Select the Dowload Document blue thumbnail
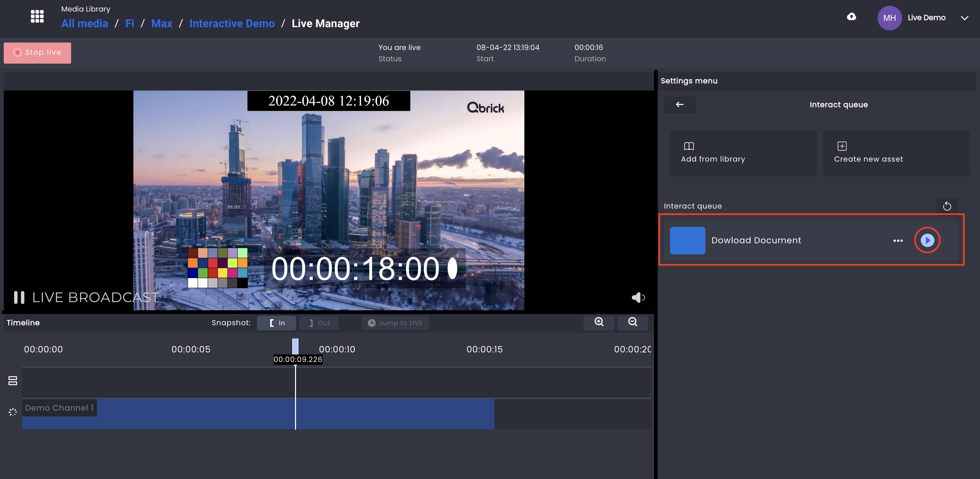Screen dimensions: 980x479 coord(687,241)
